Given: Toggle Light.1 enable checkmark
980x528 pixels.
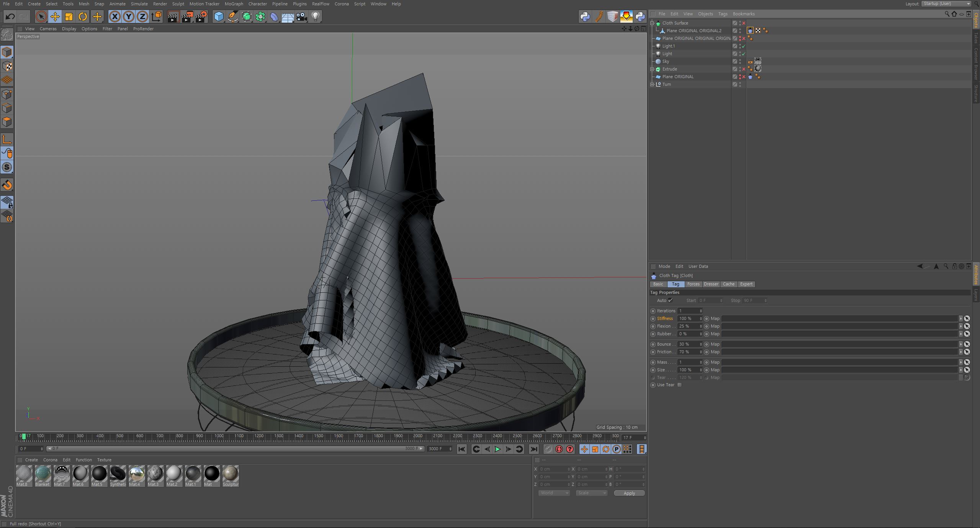Looking at the screenshot, I should pyautogui.click(x=744, y=46).
